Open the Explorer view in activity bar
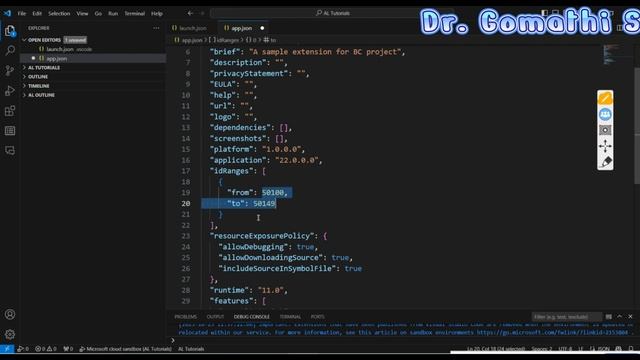Viewport: 640px width, 360px height. click(10, 31)
